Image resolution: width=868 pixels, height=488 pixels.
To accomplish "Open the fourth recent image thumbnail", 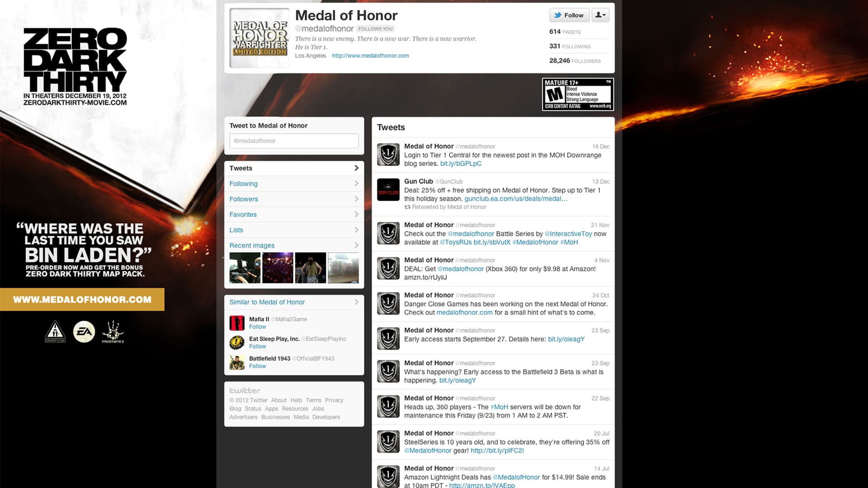I will coord(343,268).
